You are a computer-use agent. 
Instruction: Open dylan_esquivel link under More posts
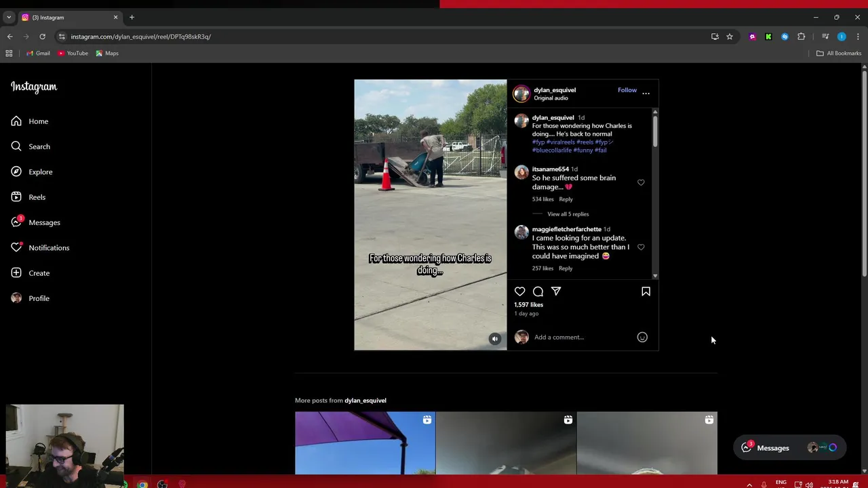pyautogui.click(x=366, y=401)
